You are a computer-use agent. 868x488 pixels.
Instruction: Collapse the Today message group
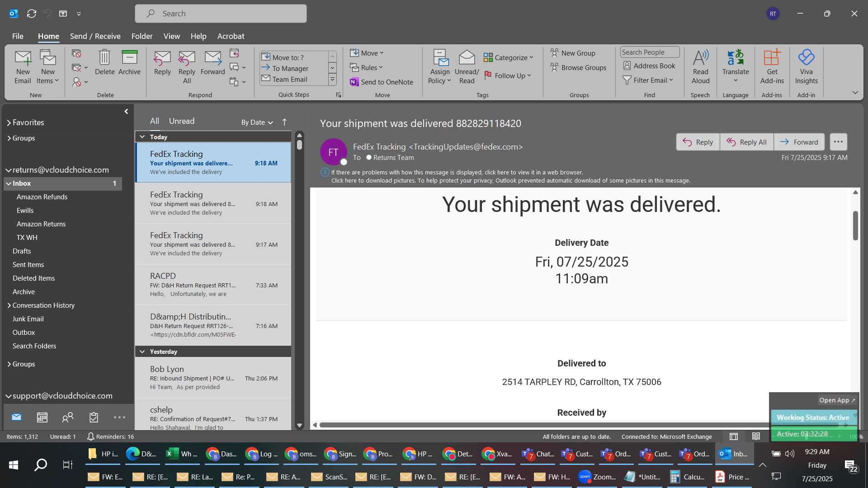(142, 136)
